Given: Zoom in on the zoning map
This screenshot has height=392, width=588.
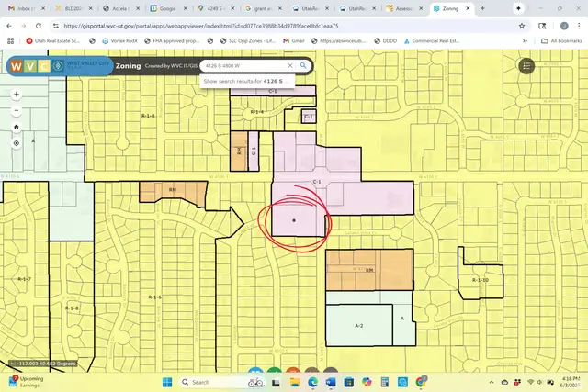Looking at the screenshot, I should pyautogui.click(x=17, y=94).
